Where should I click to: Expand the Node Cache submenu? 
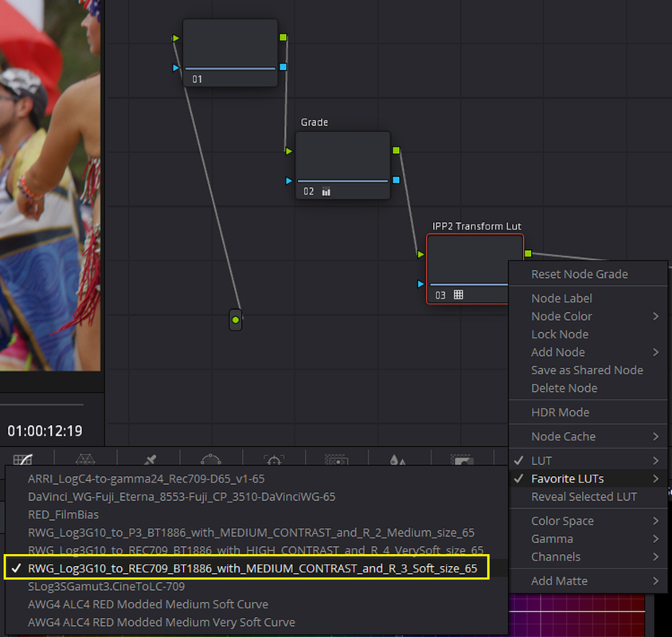[x=588, y=436]
